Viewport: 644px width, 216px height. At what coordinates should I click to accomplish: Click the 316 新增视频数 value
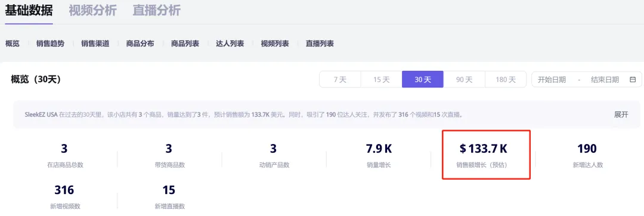click(64, 190)
